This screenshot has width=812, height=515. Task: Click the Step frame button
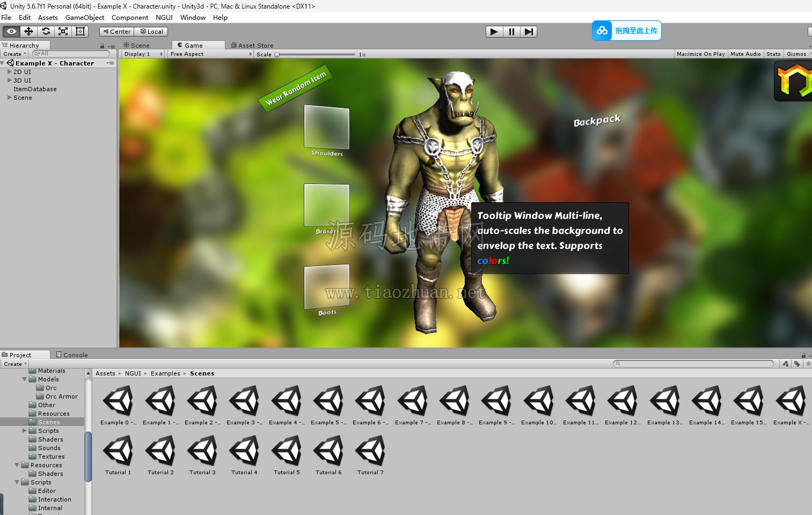529,32
